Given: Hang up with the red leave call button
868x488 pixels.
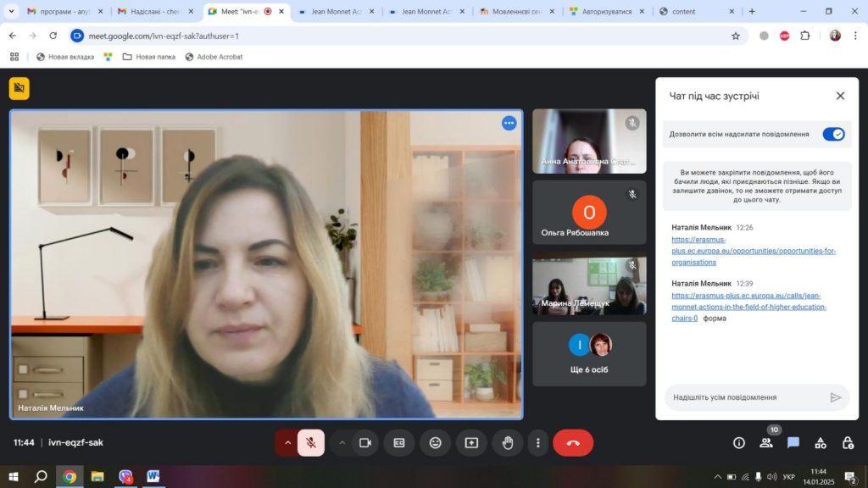Looking at the screenshot, I should [573, 442].
